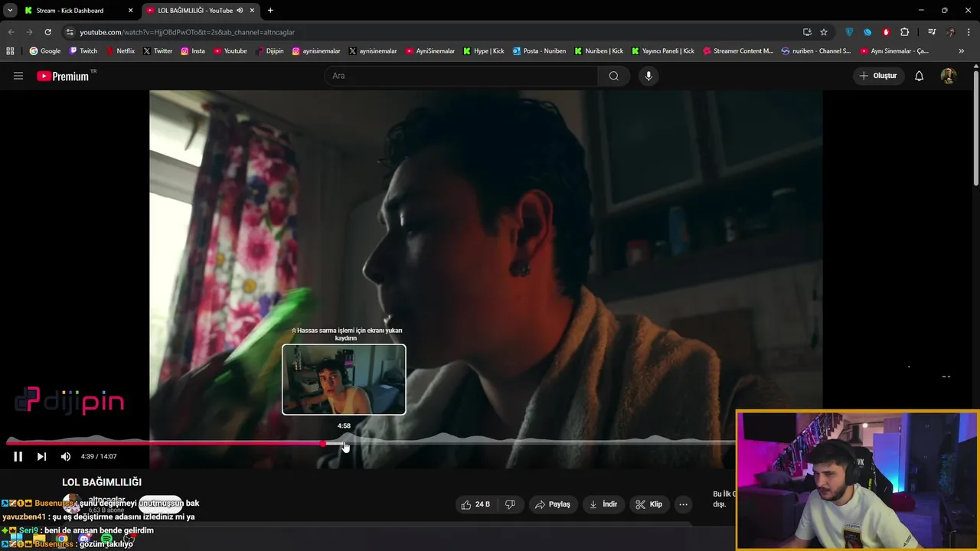Open the nuriben - Channel S... bookmark
Viewport: 980px width, 551px height.
[x=816, y=51]
